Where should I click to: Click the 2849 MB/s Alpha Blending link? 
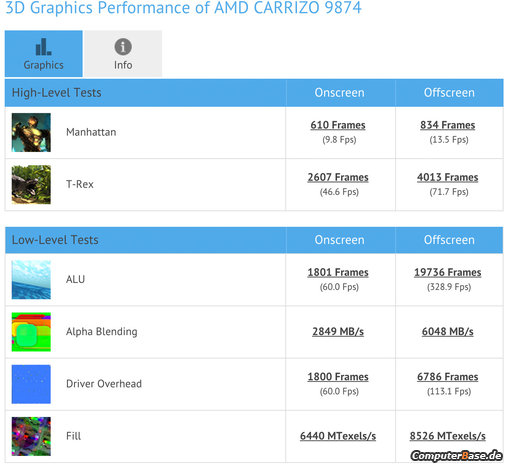[x=338, y=332]
